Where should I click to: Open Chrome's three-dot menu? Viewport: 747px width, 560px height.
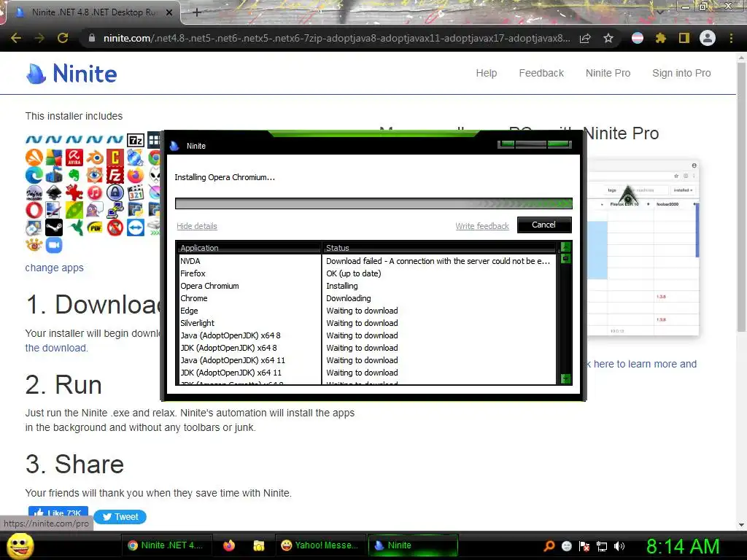click(731, 38)
